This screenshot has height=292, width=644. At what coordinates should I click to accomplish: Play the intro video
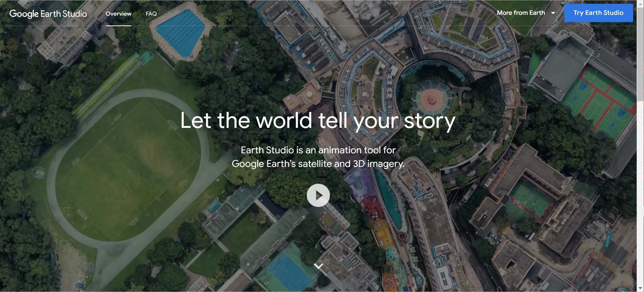318,195
